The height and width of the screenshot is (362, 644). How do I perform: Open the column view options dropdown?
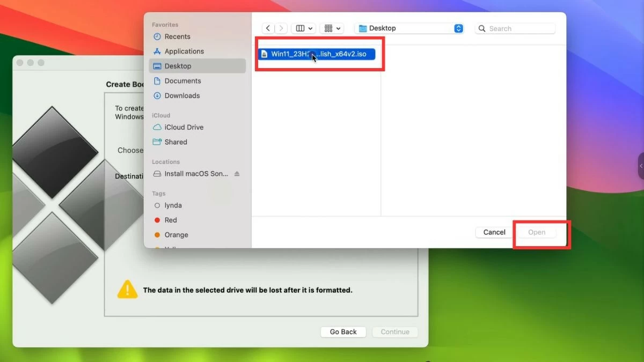coord(304,28)
